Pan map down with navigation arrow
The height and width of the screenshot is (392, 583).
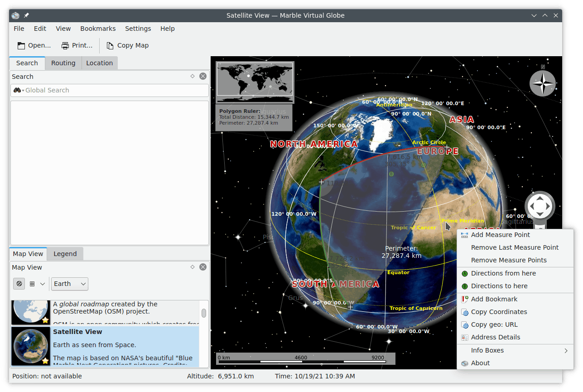tap(540, 215)
